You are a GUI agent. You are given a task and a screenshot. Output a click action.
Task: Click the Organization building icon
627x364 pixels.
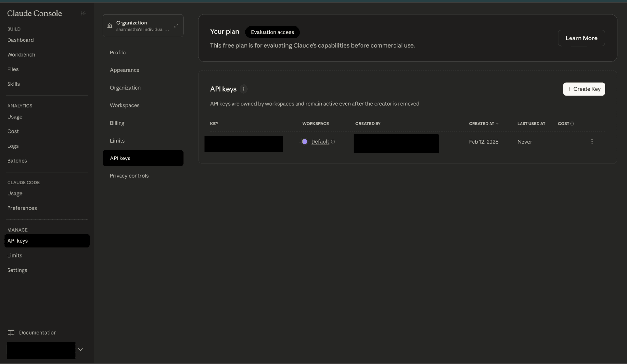pyautogui.click(x=110, y=26)
